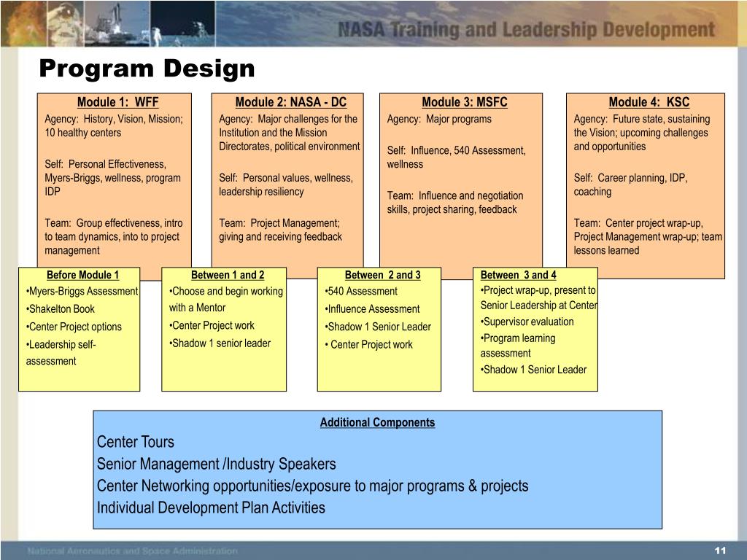Click "Agency: Future state" paragraph in Module 4

click(x=642, y=133)
